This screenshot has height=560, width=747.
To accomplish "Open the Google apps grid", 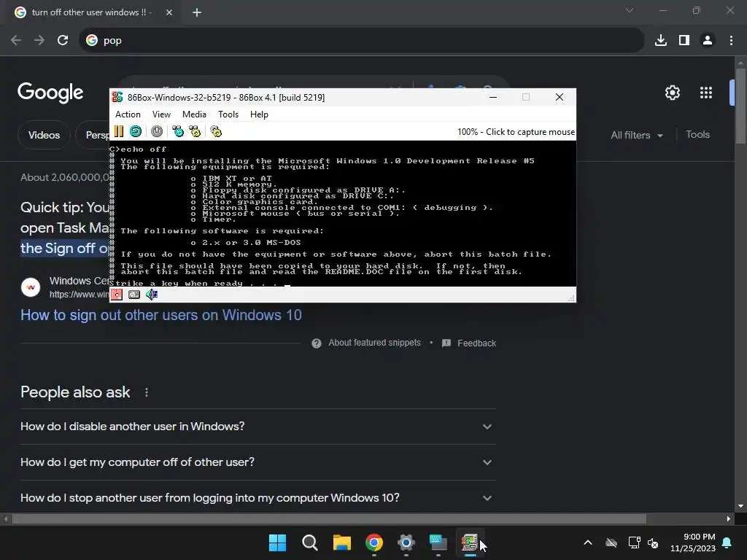I will (x=706, y=93).
